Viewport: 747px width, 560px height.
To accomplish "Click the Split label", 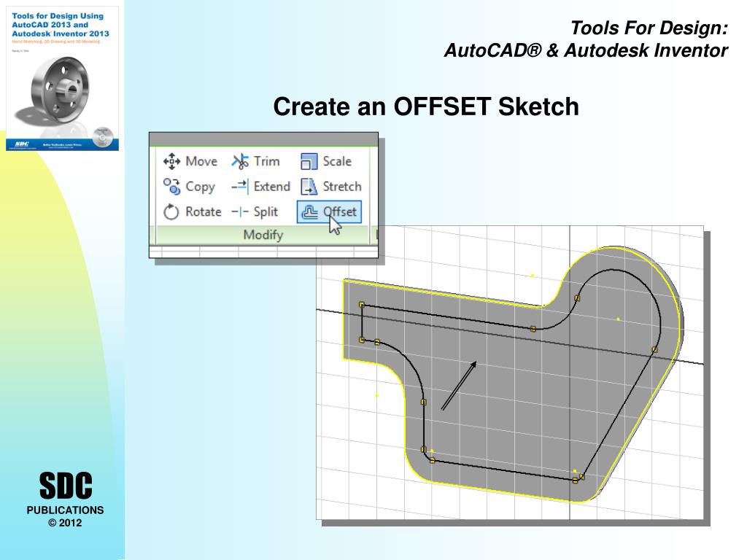I will pos(266,212).
